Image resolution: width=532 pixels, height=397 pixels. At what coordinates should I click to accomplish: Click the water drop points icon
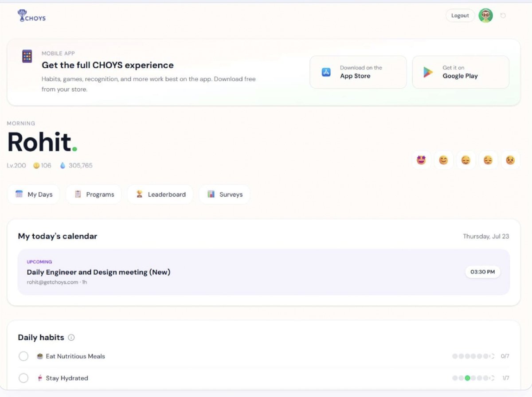click(63, 165)
